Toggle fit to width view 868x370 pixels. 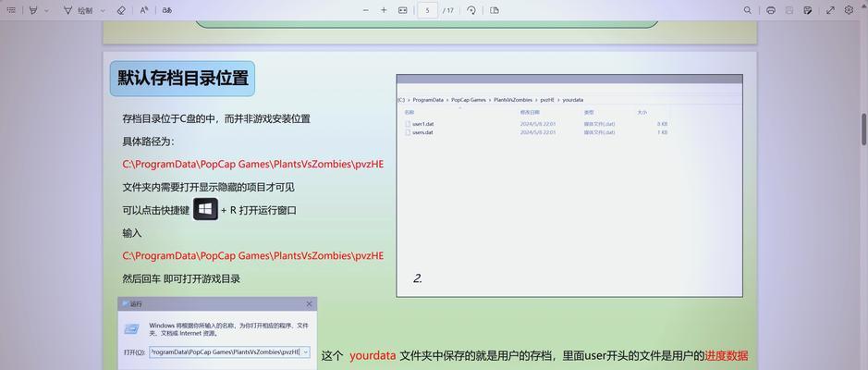403,10
